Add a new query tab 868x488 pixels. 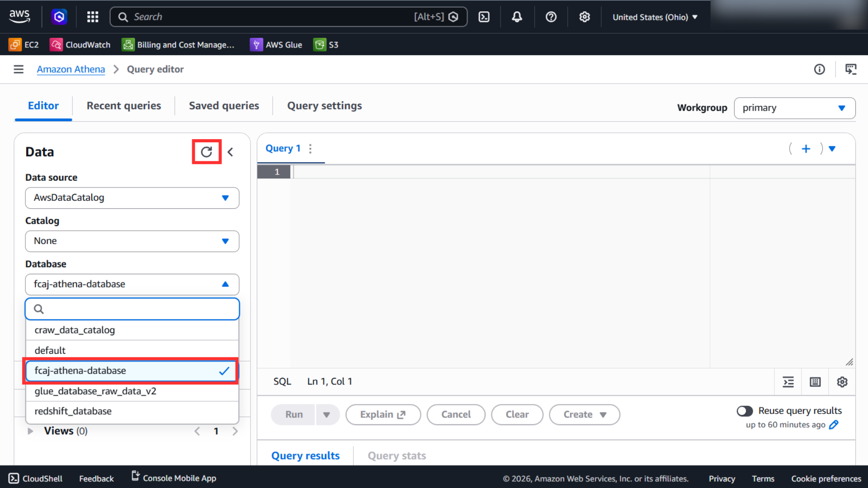[806, 149]
